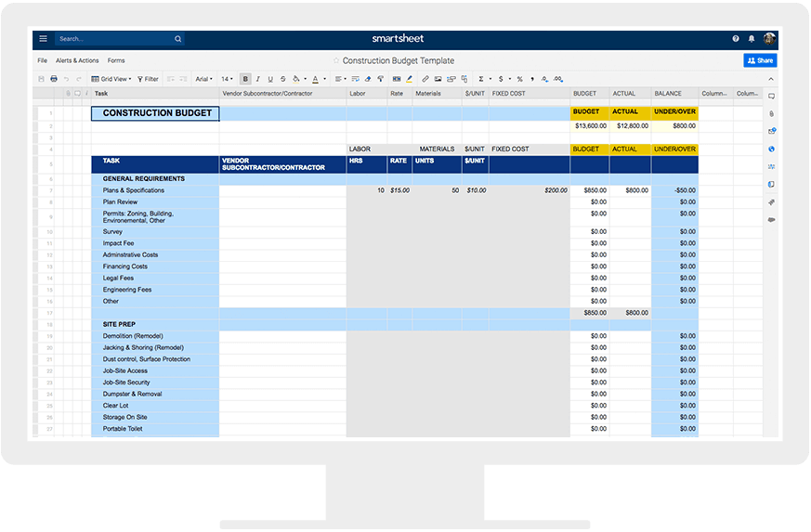Open the notifications bell
Image resolution: width=811 pixels, height=532 pixels.
pyautogui.click(x=751, y=39)
